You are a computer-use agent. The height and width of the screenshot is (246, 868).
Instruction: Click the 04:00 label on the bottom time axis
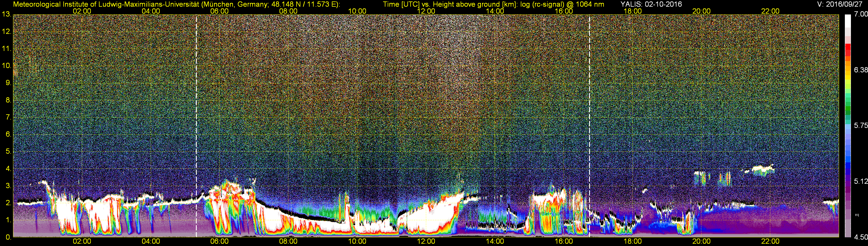(151, 242)
